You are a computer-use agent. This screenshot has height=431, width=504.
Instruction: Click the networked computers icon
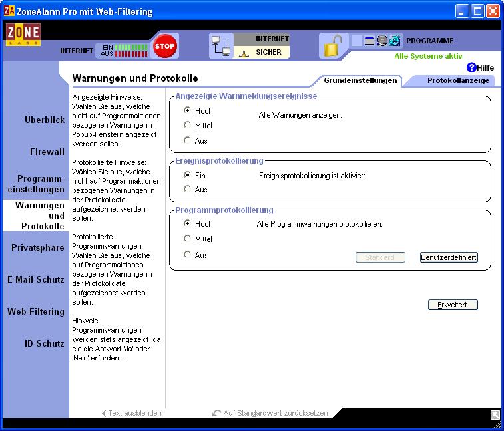pyautogui.click(x=221, y=46)
